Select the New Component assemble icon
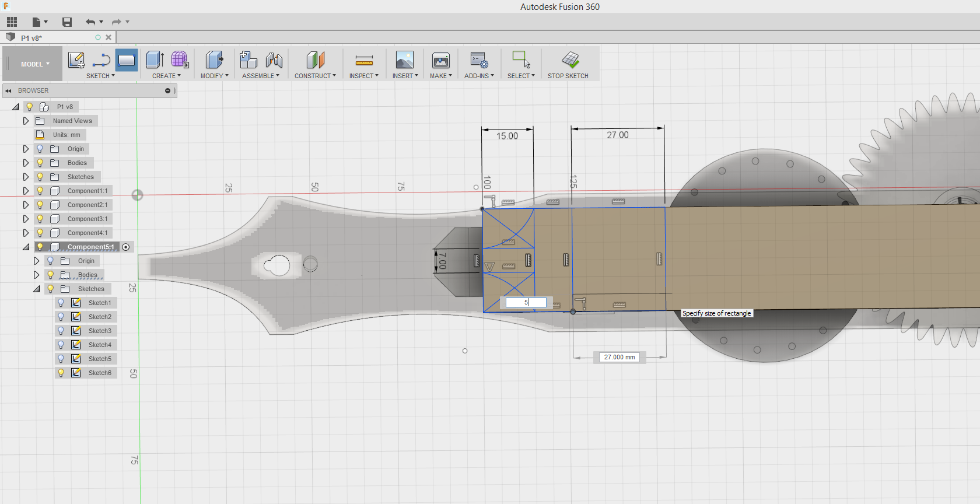Image resolution: width=980 pixels, height=504 pixels. 249,60
